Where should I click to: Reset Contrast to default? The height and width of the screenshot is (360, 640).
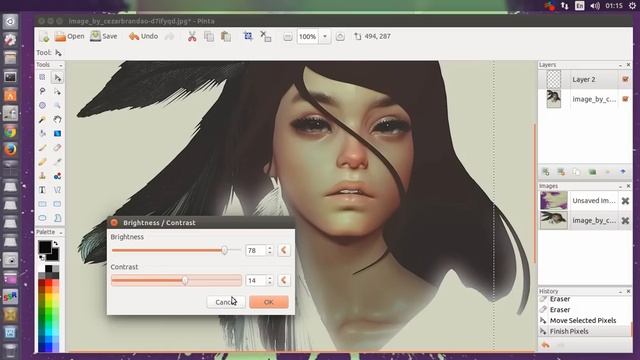pos(284,280)
